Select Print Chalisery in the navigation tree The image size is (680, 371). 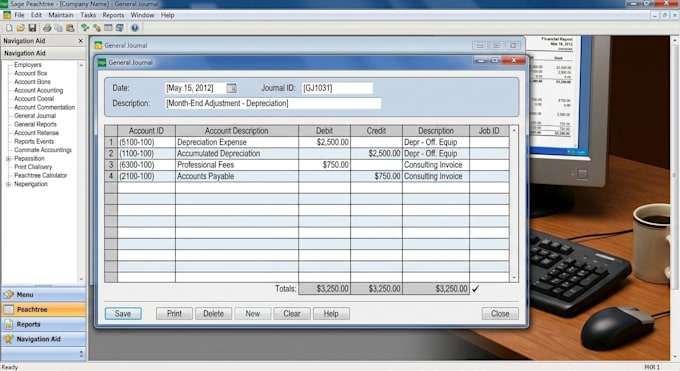tap(33, 167)
